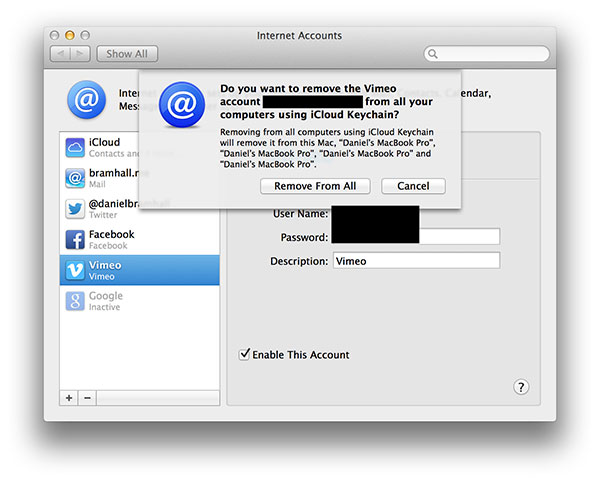600x482 pixels.
Task: Go forward with the right arrow
Action: [x=80, y=54]
